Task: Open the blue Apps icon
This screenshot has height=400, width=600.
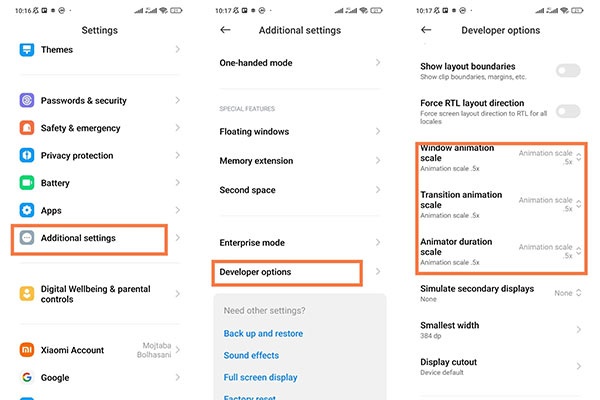Action: tap(26, 211)
